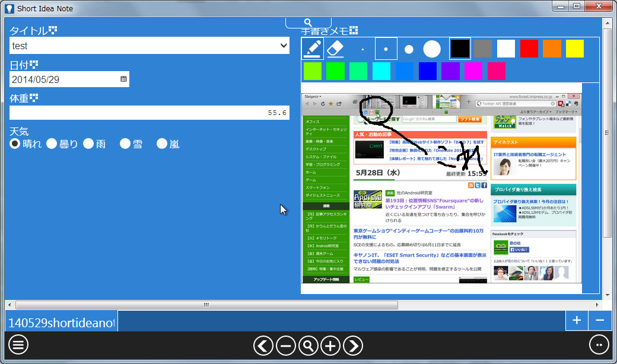Pick the pink-red color swatch

tap(496, 72)
